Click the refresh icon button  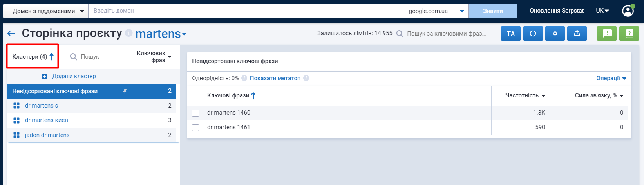pyautogui.click(x=533, y=34)
